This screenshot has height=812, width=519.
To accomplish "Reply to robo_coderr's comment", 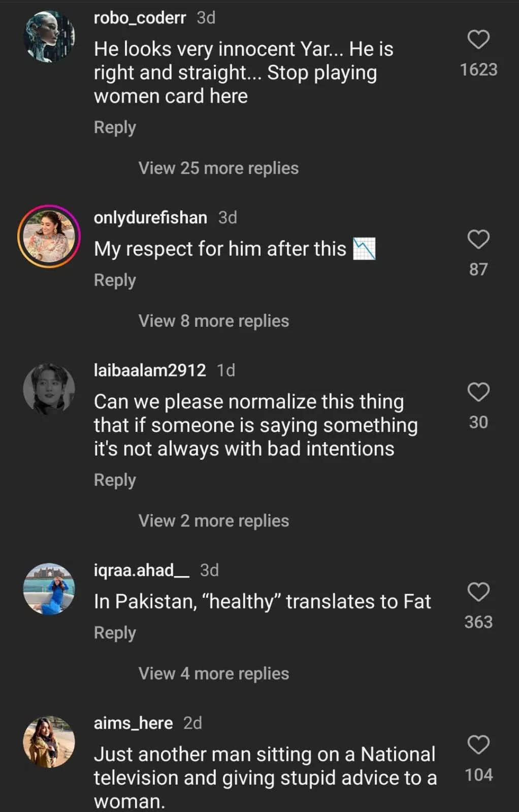I will tap(115, 127).
